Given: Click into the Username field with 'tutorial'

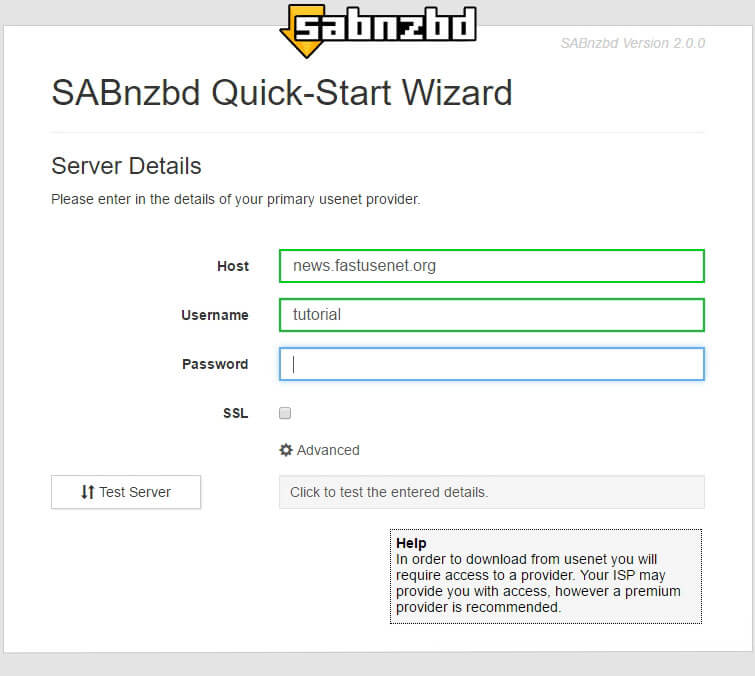Looking at the screenshot, I should [491, 314].
